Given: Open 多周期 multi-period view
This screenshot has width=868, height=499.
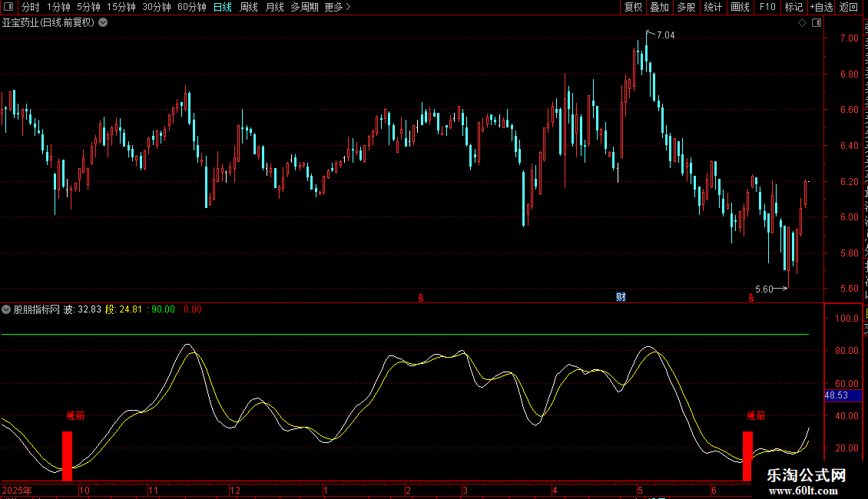Looking at the screenshot, I should click(304, 7).
